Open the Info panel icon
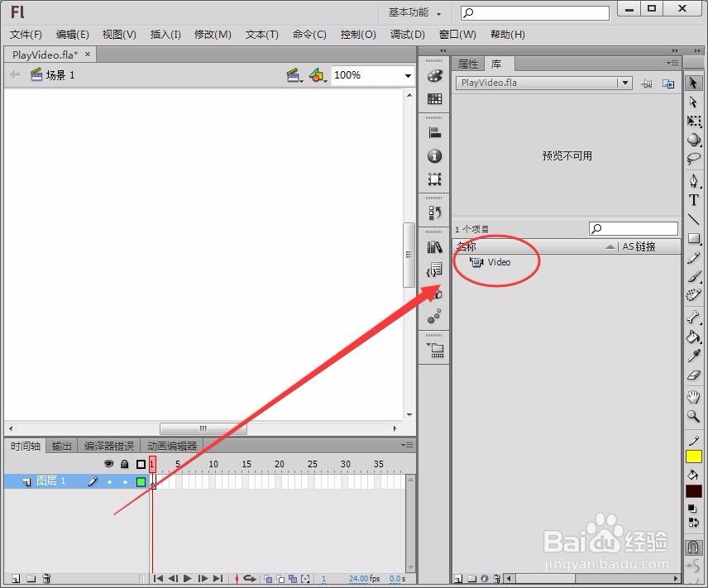This screenshot has width=708, height=588. pos(434,155)
